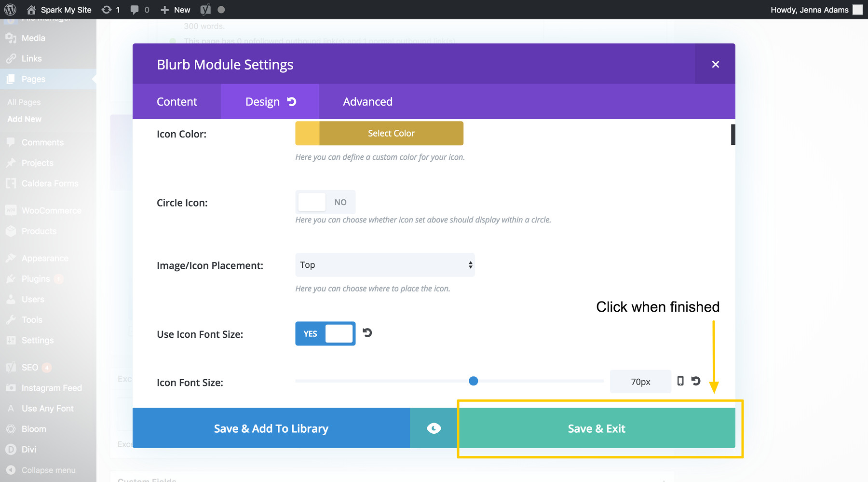Click the Tools wrench icon
The width and height of the screenshot is (868, 482).
[x=11, y=320]
